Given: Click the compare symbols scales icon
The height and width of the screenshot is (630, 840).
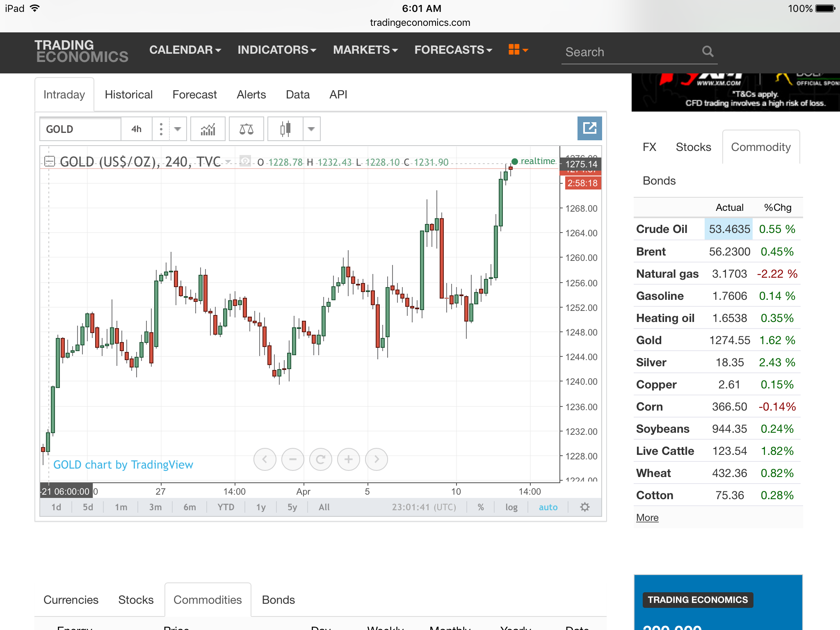Looking at the screenshot, I should pyautogui.click(x=246, y=129).
